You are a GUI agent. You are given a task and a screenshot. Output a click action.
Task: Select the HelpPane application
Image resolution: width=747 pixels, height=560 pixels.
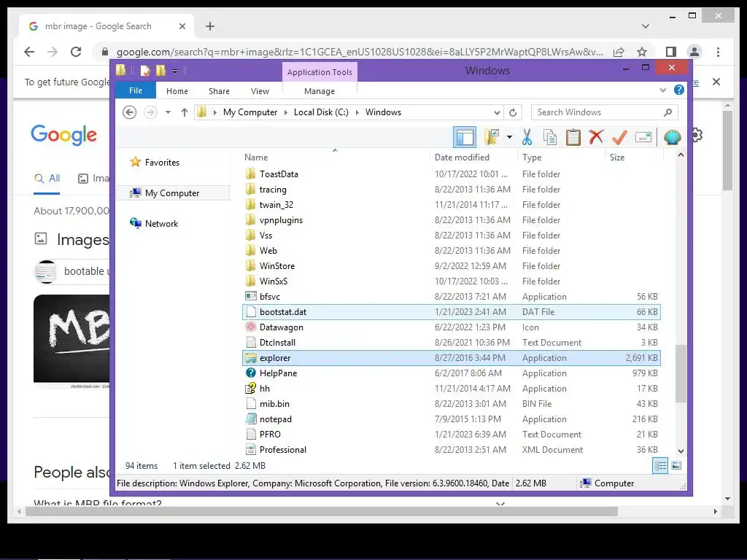coord(451,373)
